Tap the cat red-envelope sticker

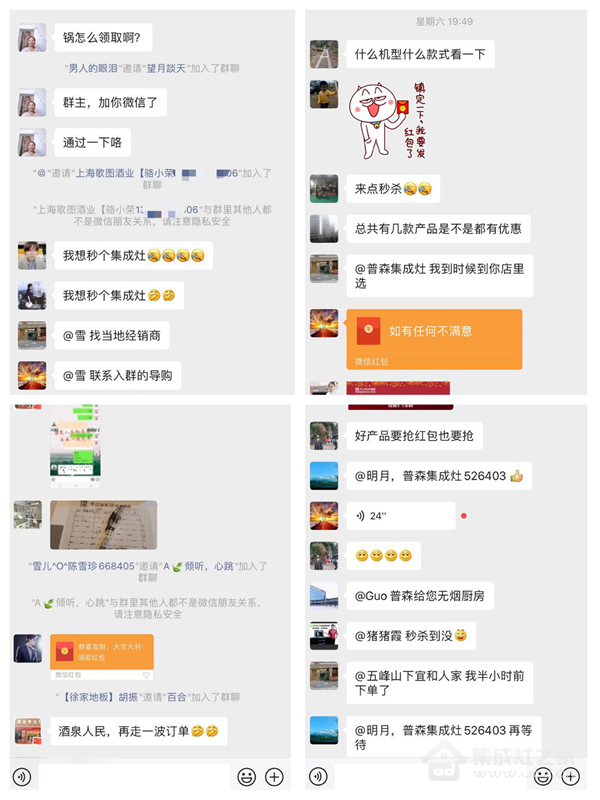[x=387, y=120]
